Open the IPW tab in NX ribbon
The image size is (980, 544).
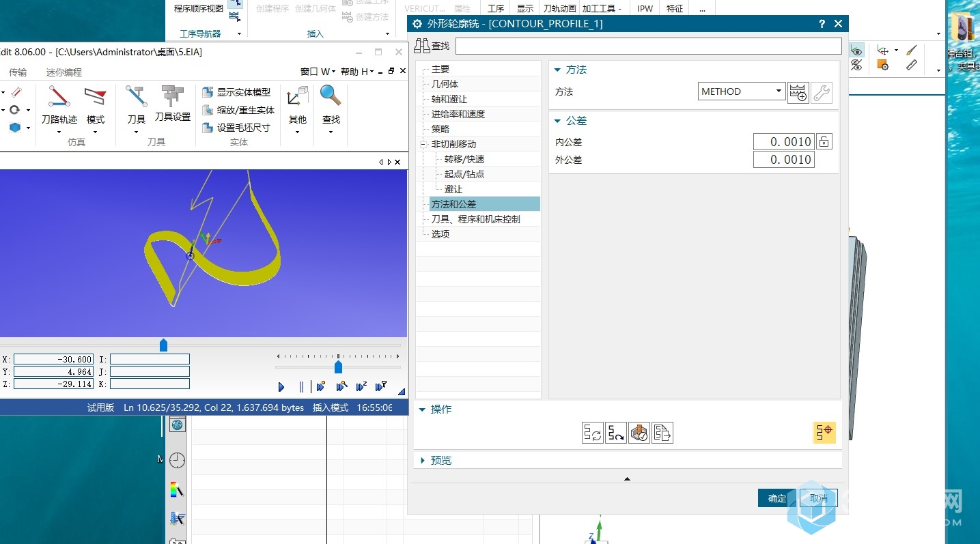coord(645,8)
